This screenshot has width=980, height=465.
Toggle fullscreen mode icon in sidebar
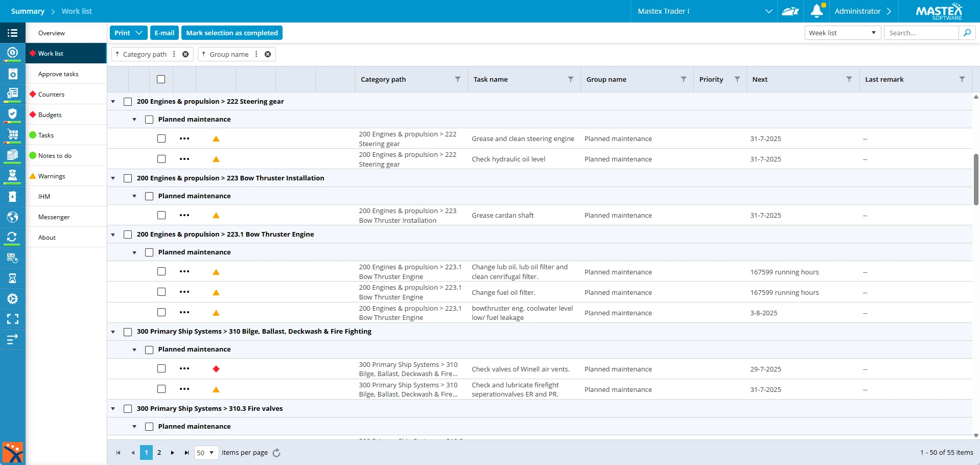(x=13, y=319)
